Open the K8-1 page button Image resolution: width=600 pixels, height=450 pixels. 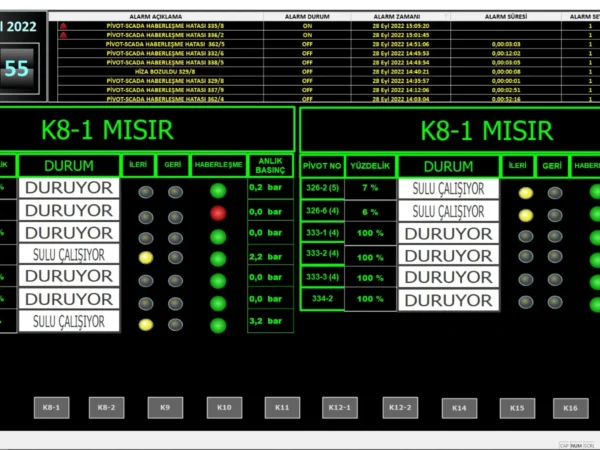click(51, 407)
